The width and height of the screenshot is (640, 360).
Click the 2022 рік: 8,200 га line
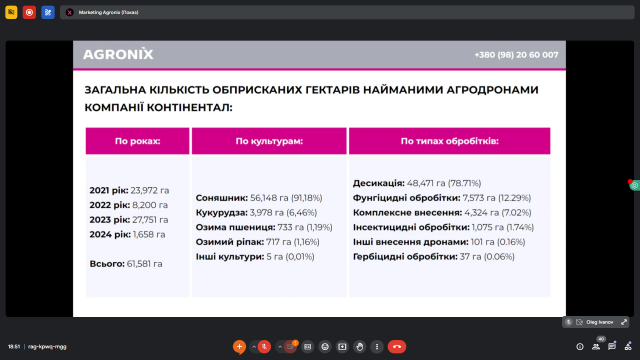129,205
